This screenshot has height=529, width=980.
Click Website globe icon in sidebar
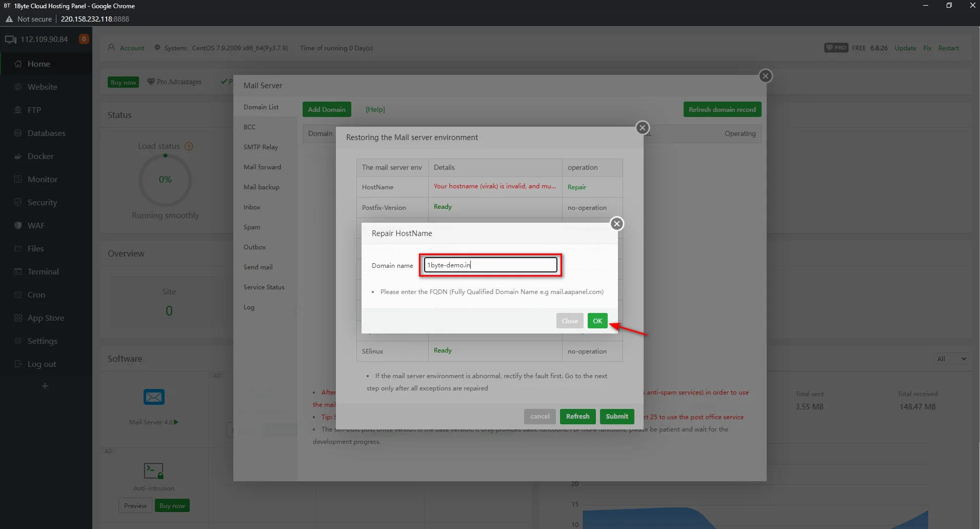[18, 87]
